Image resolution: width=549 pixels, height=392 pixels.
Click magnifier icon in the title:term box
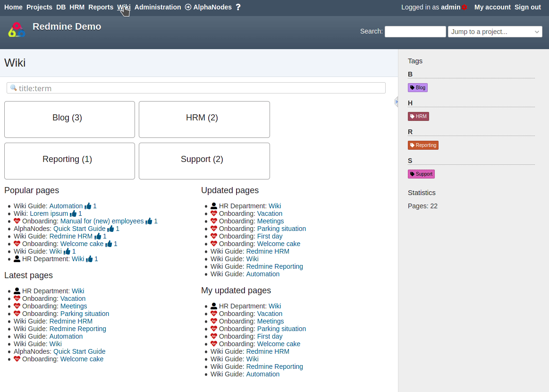13,88
